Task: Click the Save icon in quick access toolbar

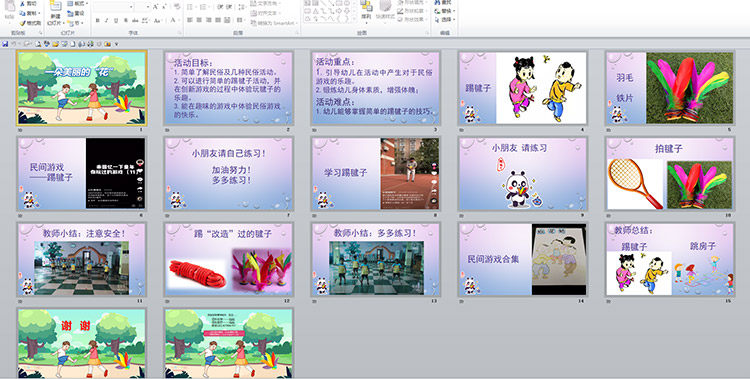Action: (x=5, y=44)
